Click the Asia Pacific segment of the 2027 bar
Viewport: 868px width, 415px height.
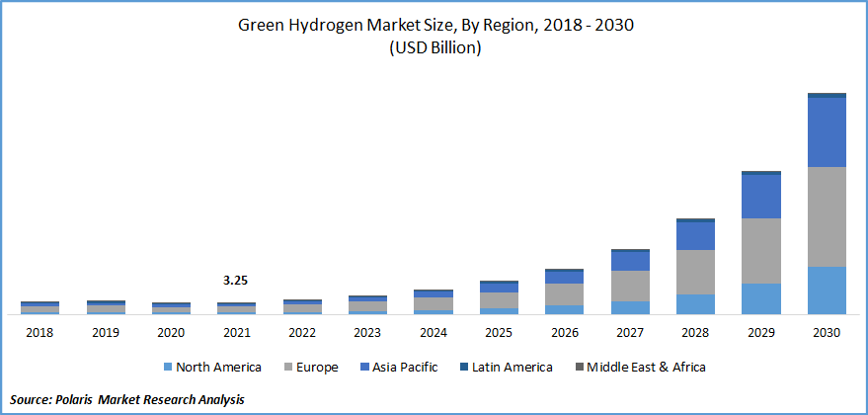631,261
